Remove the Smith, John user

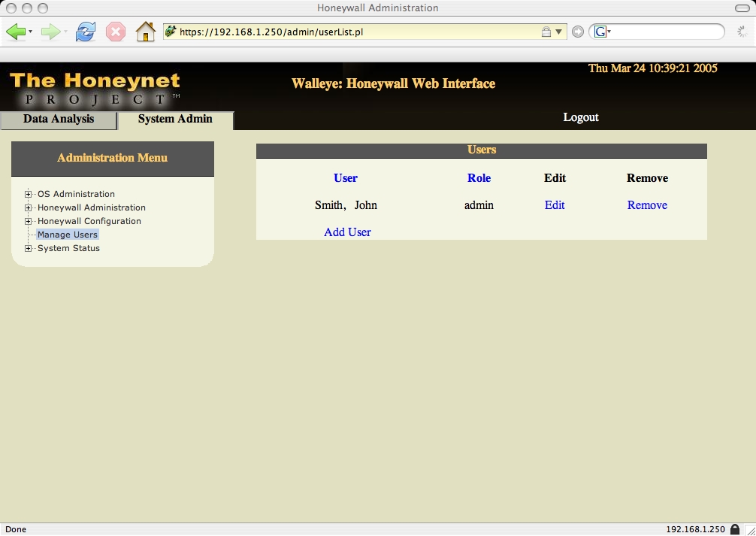tap(647, 205)
